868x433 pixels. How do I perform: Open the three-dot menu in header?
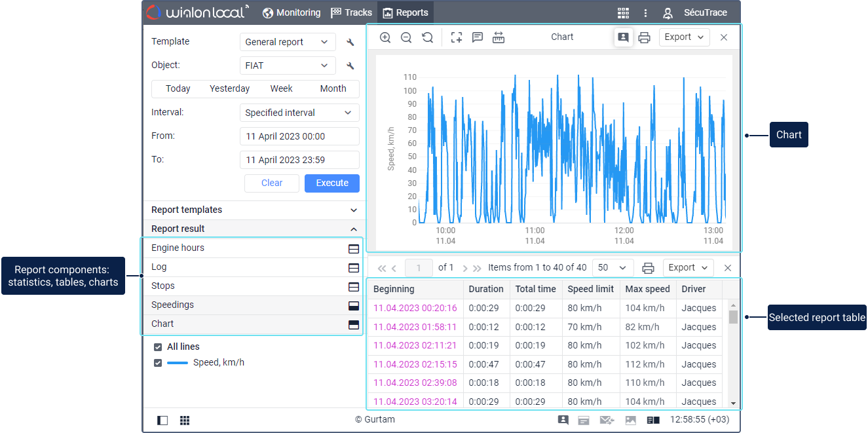[x=645, y=13]
